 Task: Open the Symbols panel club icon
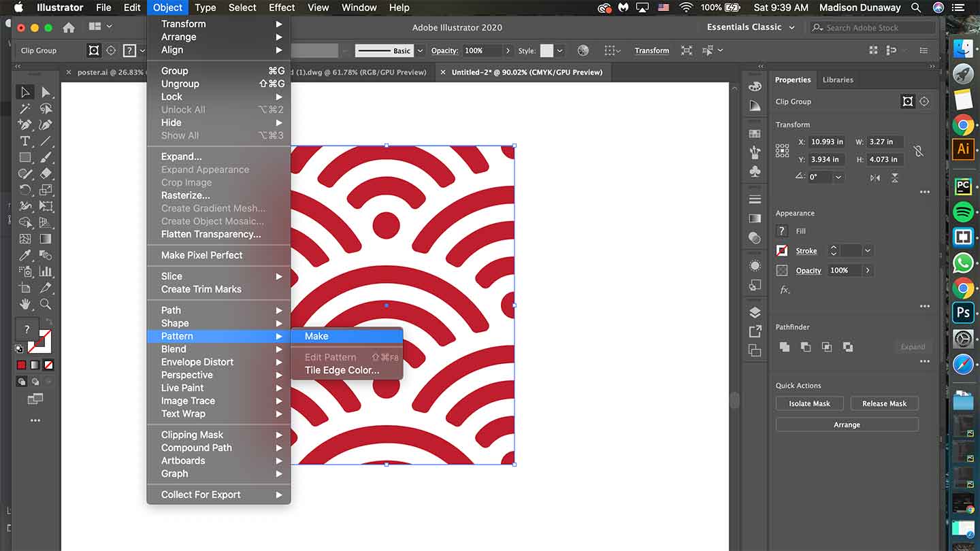(755, 172)
